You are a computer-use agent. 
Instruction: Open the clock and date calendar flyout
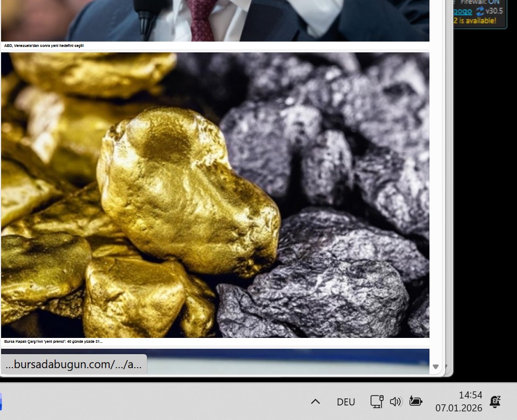tap(459, 402)
